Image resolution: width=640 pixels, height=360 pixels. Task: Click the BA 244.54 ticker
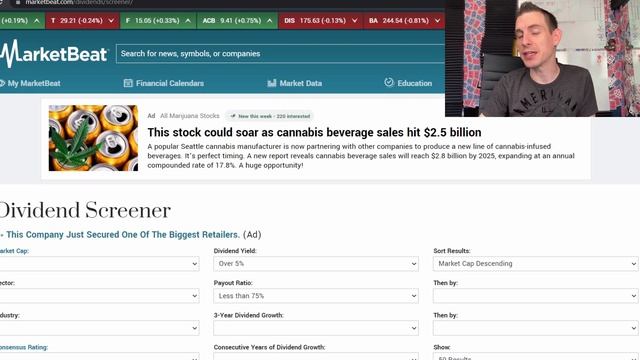(404, 20)
